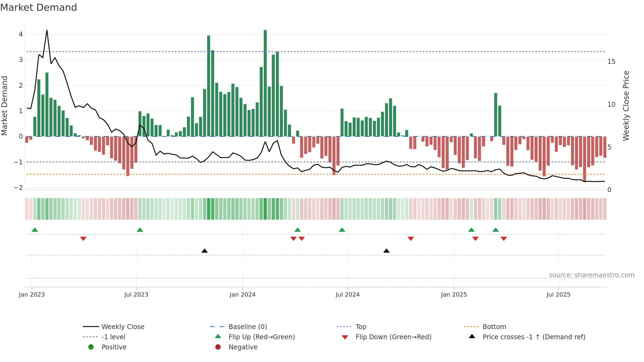Click the tallest green demand bar, in early 2024

tap(265, 83)
